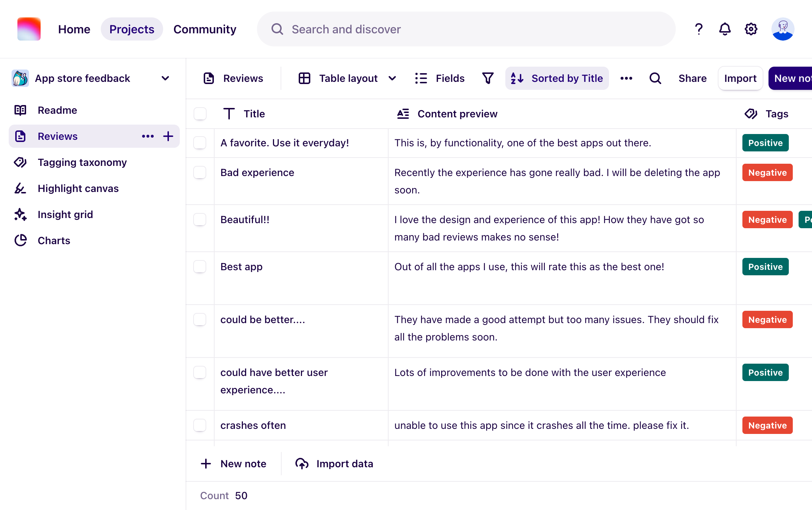The height and width of the screenshot is (510, 812).
Task: Check the 'crashes often' row checkbox
Action: coord(200,425)
